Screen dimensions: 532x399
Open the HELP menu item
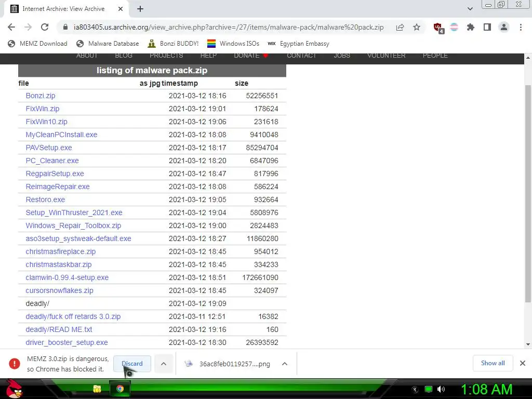click(x=208, y=56)
